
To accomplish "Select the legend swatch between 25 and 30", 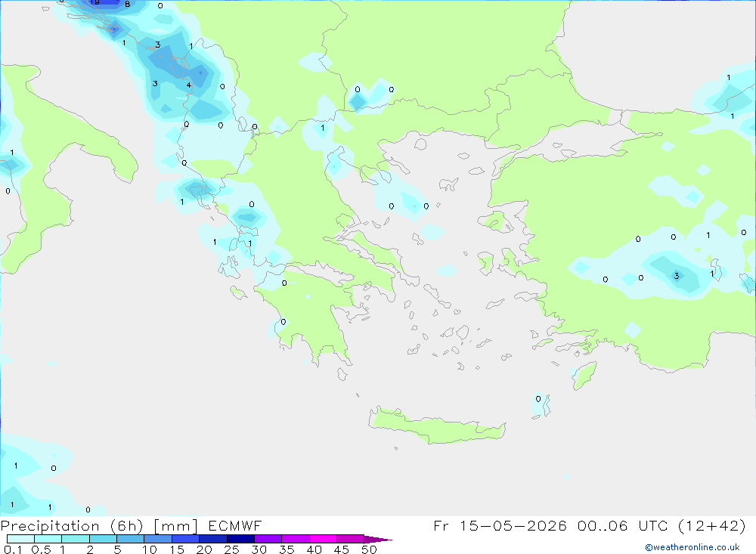I will [x=240, y=539].
